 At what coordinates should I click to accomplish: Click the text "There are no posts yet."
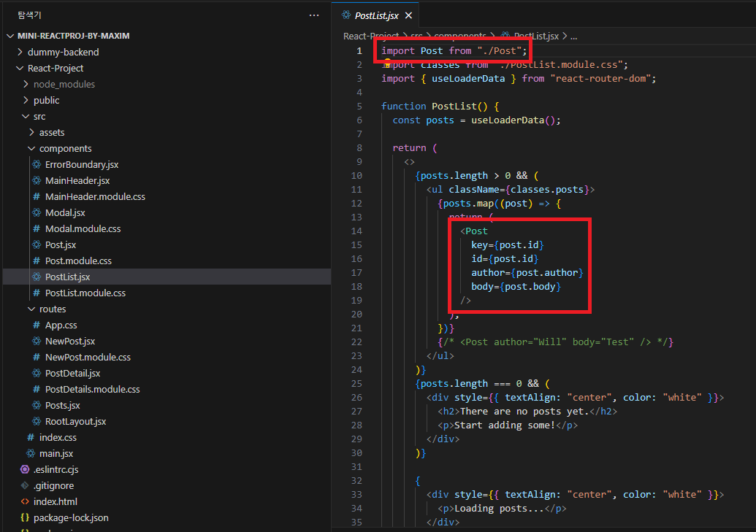coord(524,412)
